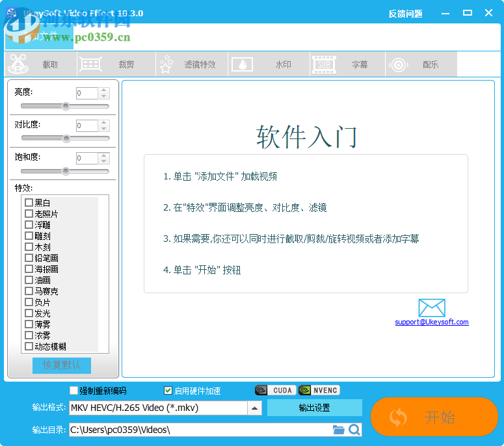Image resolution: width=504 pixels, height=446 pixels.
Task: Click the orange 开始 start button
Action: tap(434, 417)
